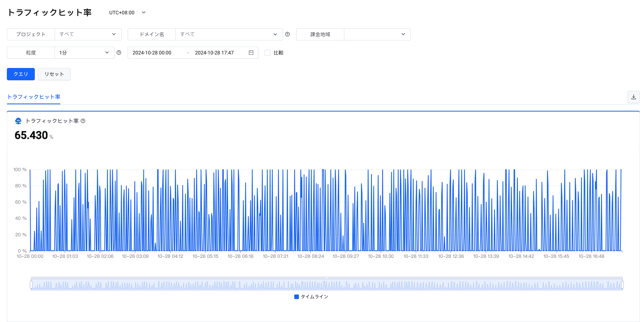Open the 粒度 1分 granularity dropdown
Viewport: 644px width, 322px height.
[84, 53]
